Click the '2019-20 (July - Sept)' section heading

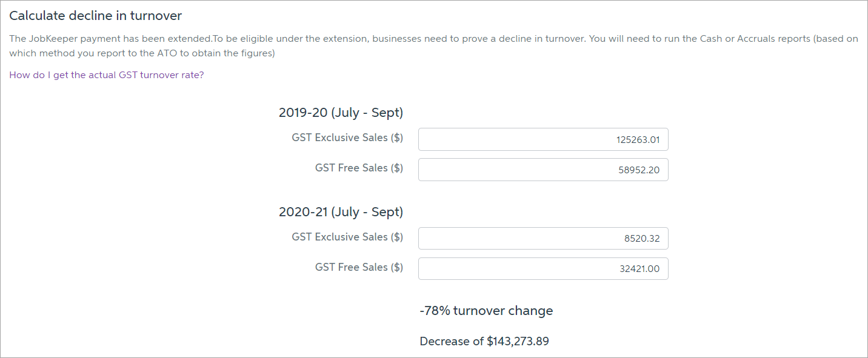coord(341,113)
